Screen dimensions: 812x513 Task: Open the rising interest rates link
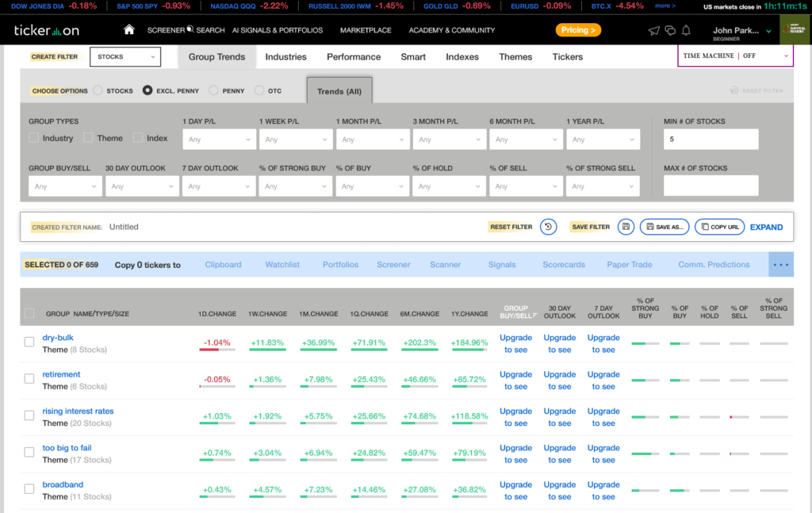click(79, 411)
